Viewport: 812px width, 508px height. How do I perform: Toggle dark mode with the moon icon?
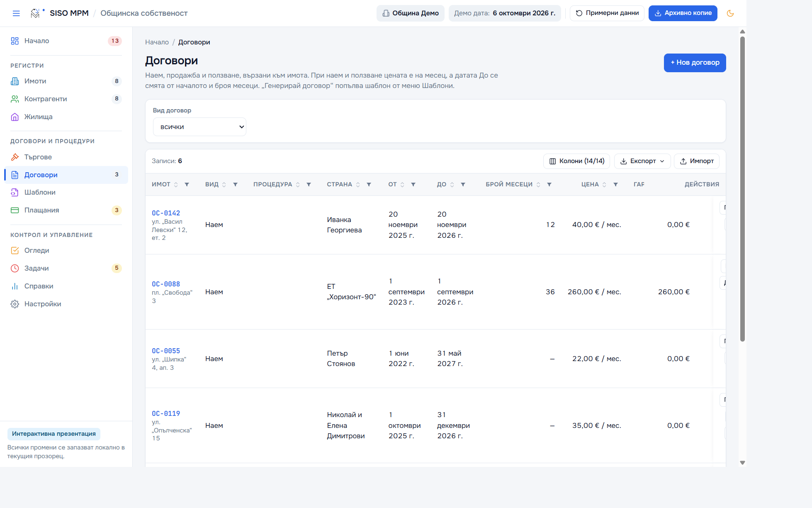pyautogui.click(x=730, y=13)
